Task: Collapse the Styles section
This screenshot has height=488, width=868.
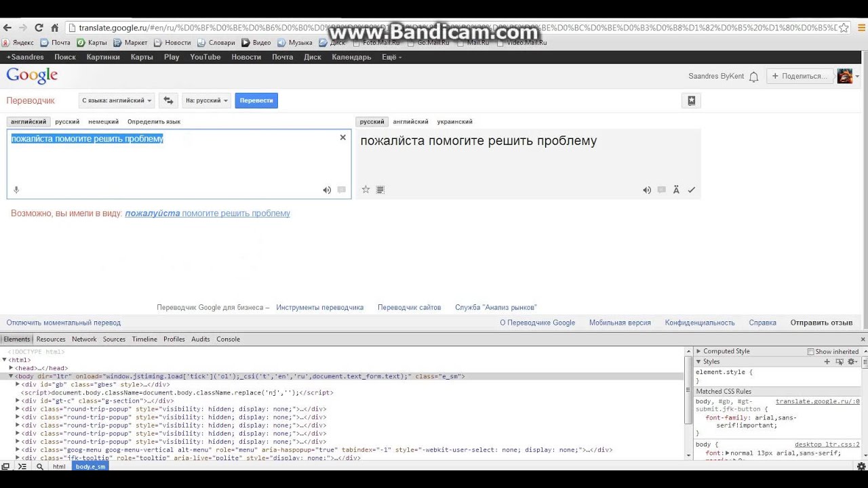Action: click(x=698, y=362)
